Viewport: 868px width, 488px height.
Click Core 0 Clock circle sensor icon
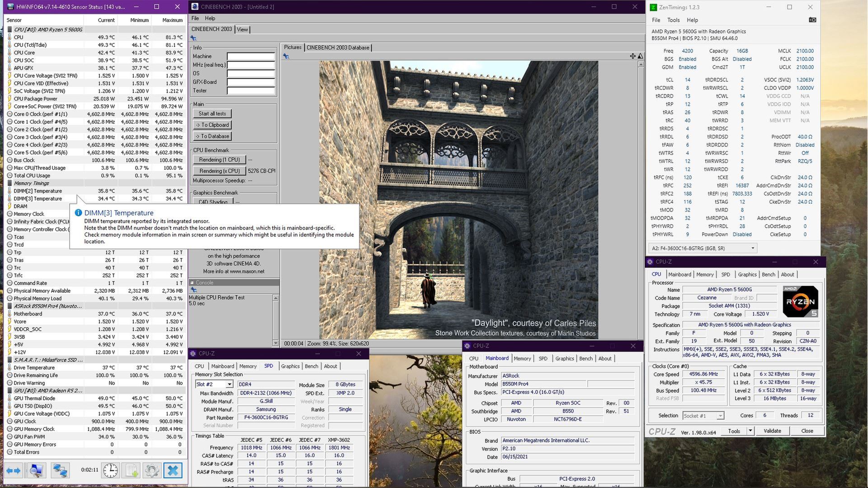point(10,114)
